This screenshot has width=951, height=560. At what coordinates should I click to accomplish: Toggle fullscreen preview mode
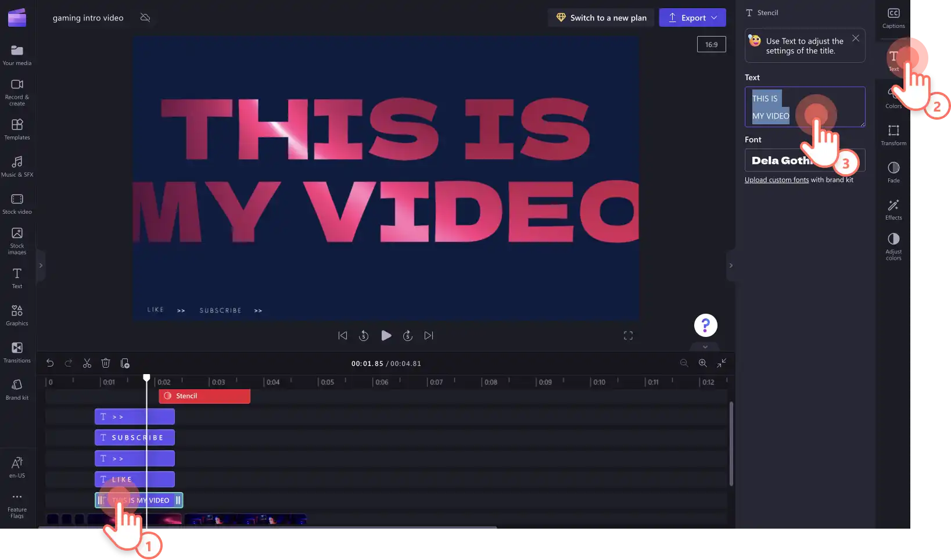tap(628, 336)
